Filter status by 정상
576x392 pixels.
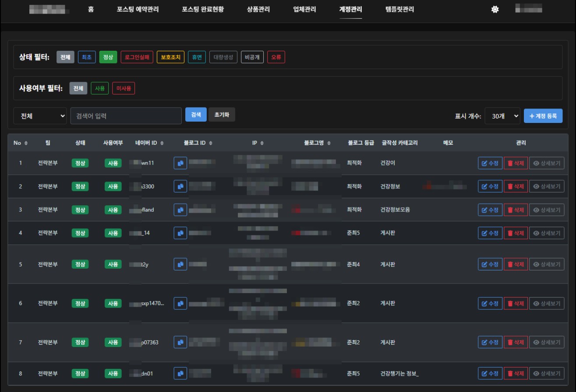click(x=108, y=57)
